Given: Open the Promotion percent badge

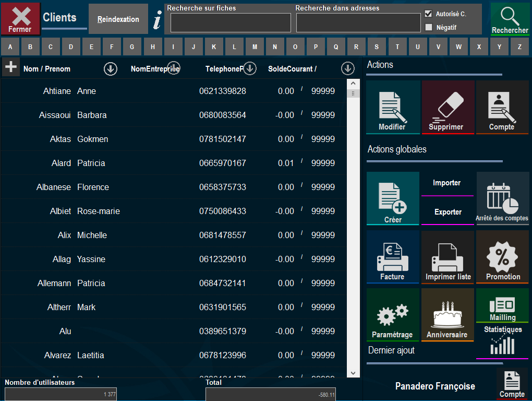Looking at the screenshot, I should (502, 257).
